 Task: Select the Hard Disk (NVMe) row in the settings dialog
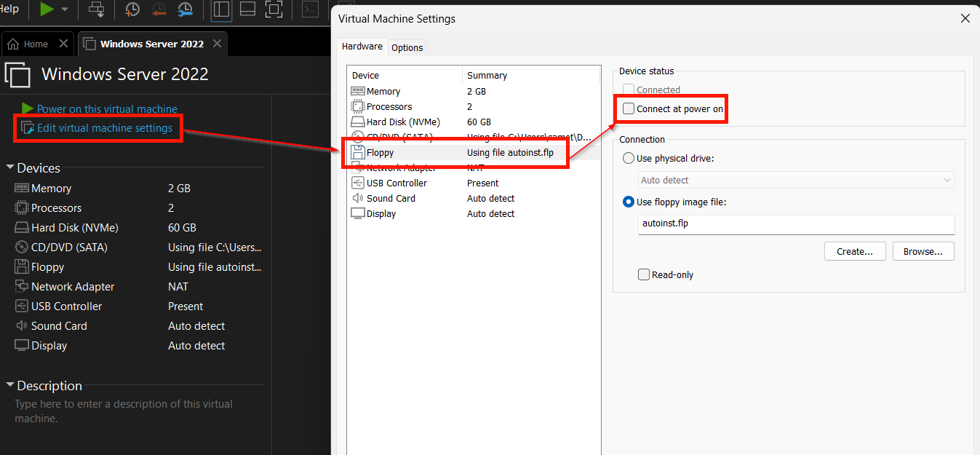474,122
